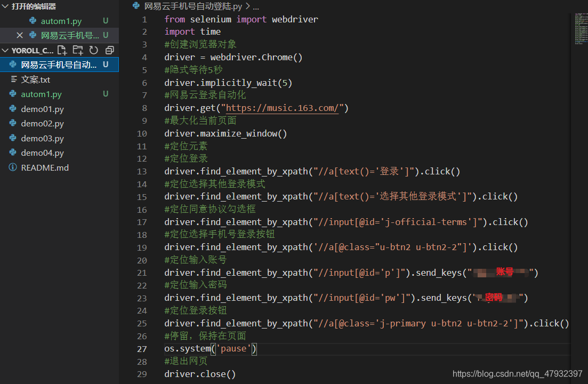This screenshot has height=384, width=588.
Task: Click the comment #退出网页 on line 28
Action: (186, 361)
